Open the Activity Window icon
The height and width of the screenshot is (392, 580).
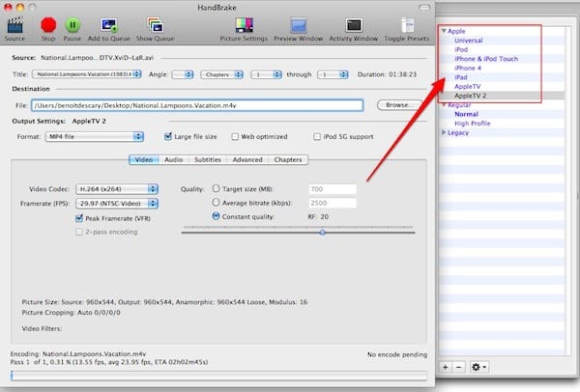click(x=355, y=24)
